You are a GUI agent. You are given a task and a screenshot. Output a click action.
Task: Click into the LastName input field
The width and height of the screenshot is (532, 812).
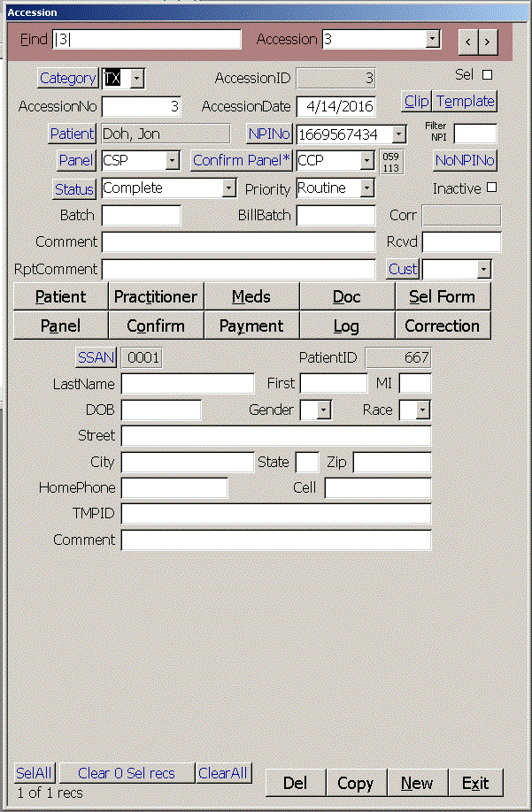tap(188, 384)
